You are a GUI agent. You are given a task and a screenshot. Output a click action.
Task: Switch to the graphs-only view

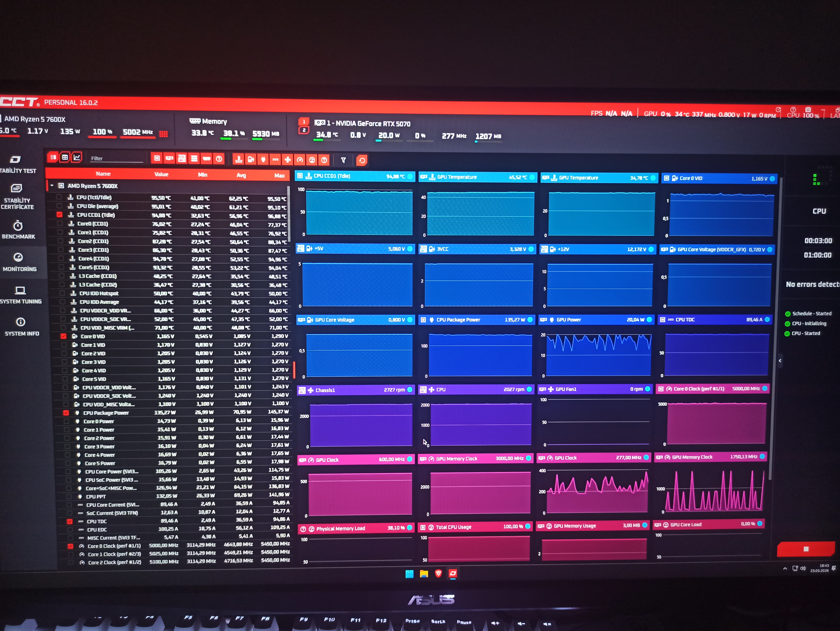coord(77,157)
